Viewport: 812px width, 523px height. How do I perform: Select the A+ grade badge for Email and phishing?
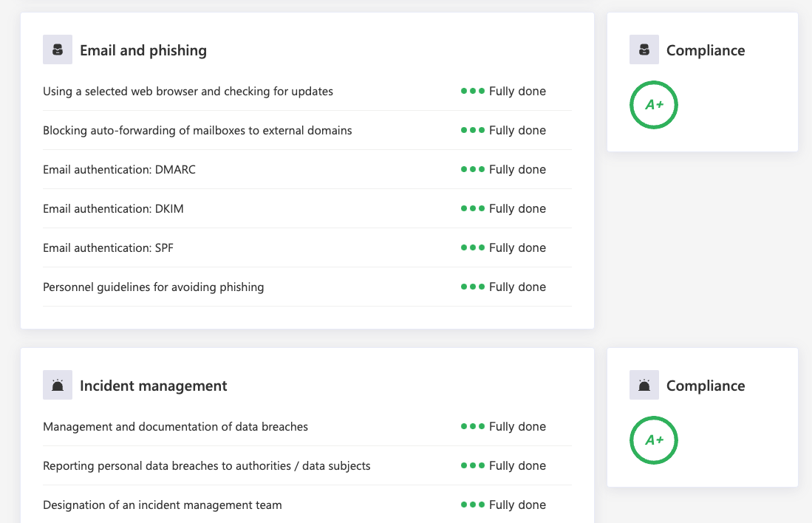654,105
